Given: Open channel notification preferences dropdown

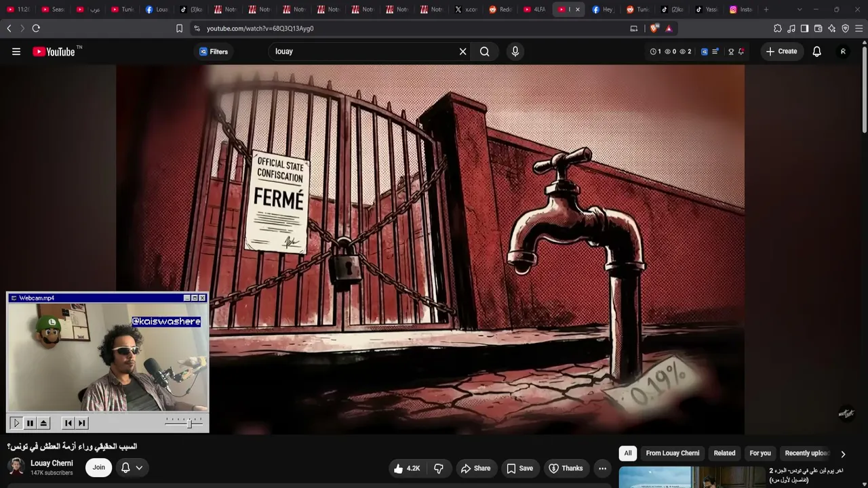Looking at the screenshot, I should click(132, 468).
